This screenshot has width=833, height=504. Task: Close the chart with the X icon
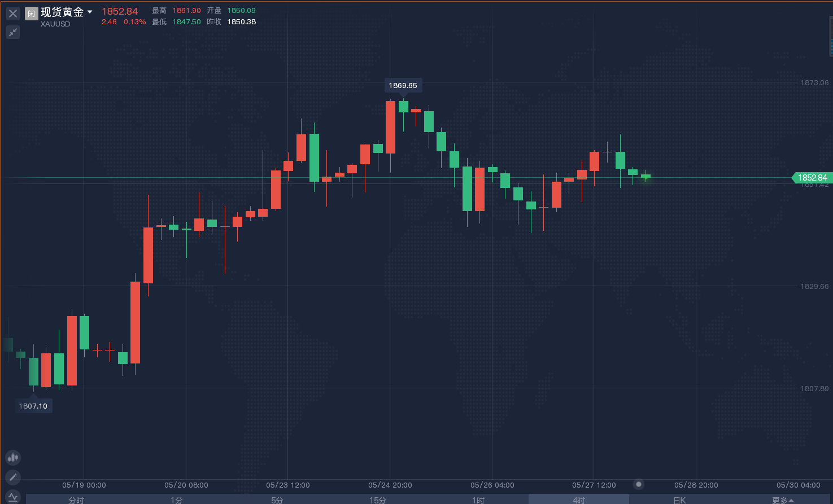pos(13,14)
